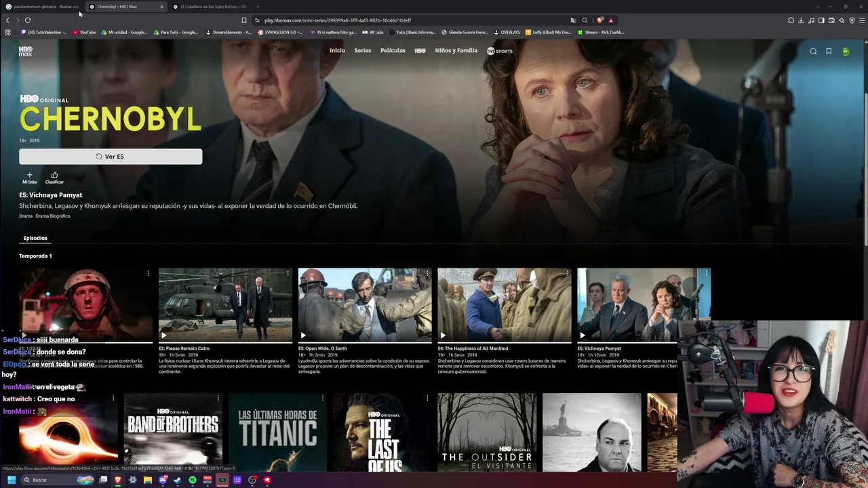This screenshot has height=488, width=868.
Task: Open the Películas section
Action: pyautogui.click(x=393, y=51)
